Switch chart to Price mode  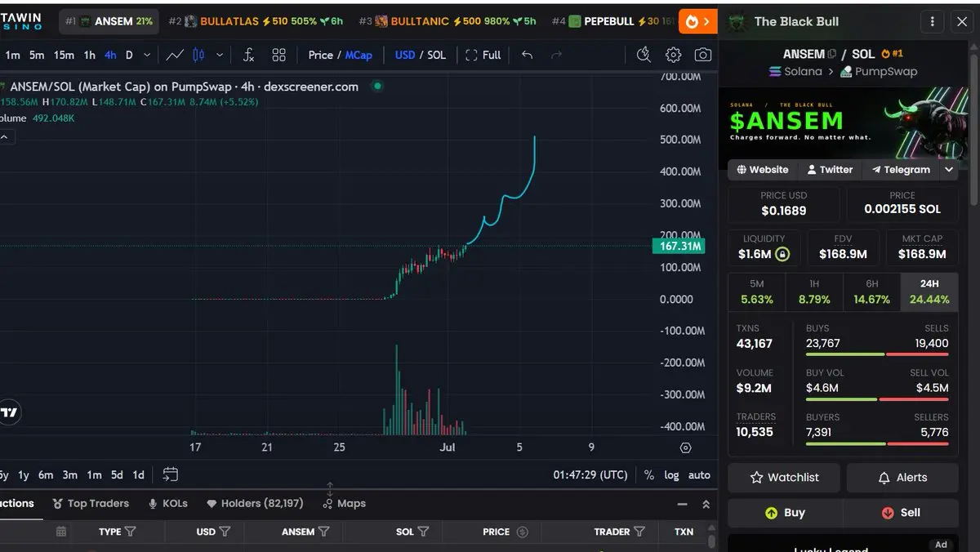(x=320, y=55)
